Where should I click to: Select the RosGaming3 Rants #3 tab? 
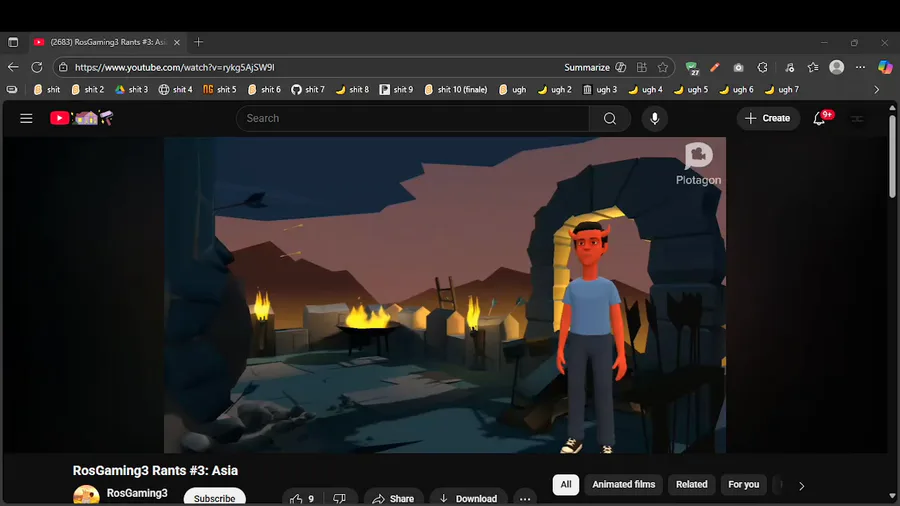pyautogui.click(x=107, y=42)
